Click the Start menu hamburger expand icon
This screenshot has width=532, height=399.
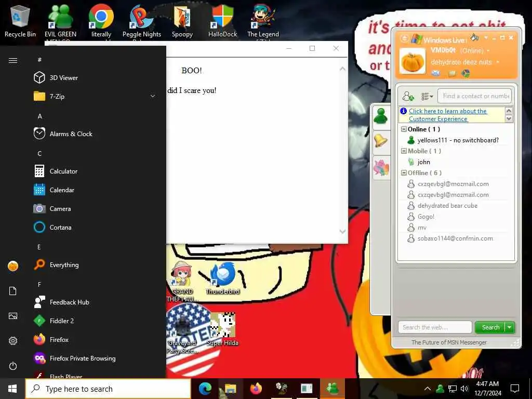pos(13,60)
